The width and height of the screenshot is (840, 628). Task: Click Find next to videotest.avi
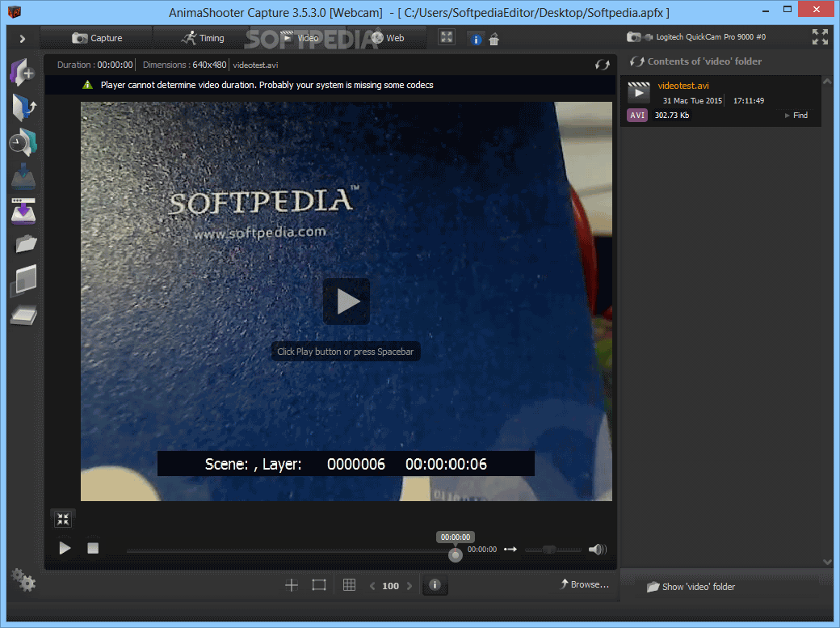click(796, 116)
